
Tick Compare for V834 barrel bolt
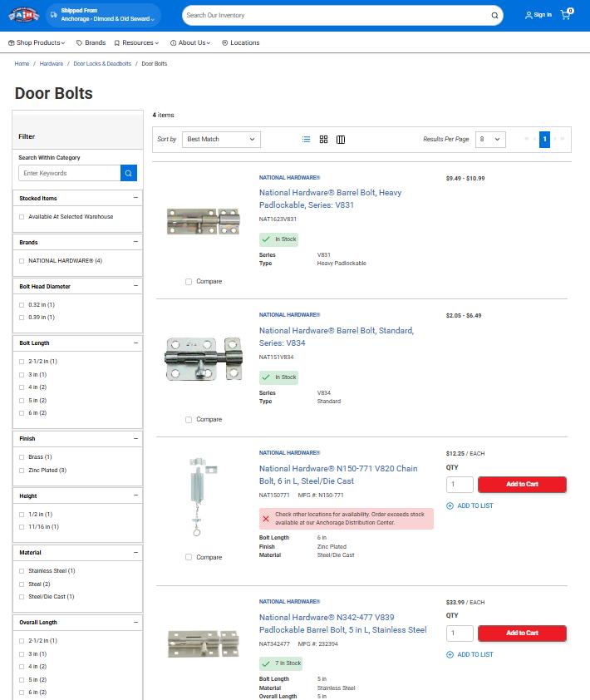tap(189, 420)
